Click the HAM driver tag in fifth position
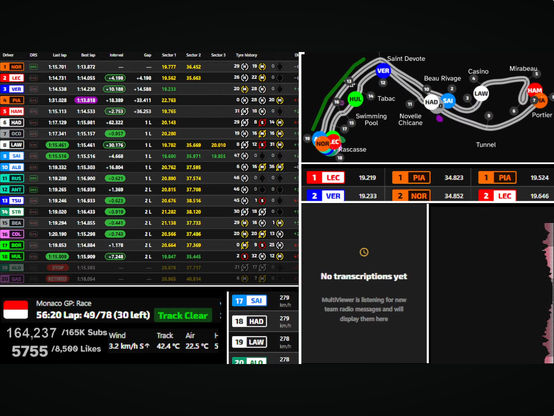 pos(12,111)
